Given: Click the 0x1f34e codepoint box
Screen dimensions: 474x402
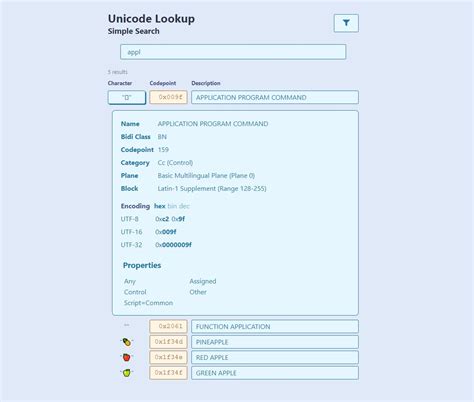Looking at the screenshot, I should (x=168, y=357).
